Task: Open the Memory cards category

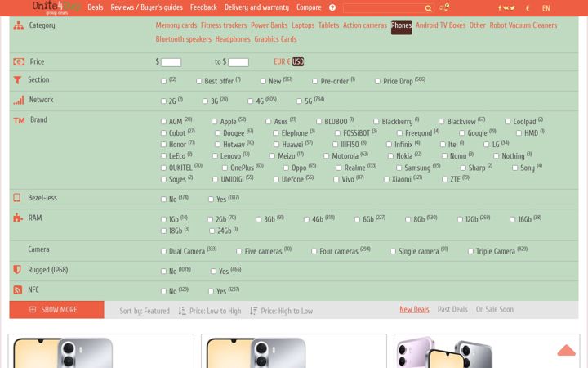Action: pos(176,25)
